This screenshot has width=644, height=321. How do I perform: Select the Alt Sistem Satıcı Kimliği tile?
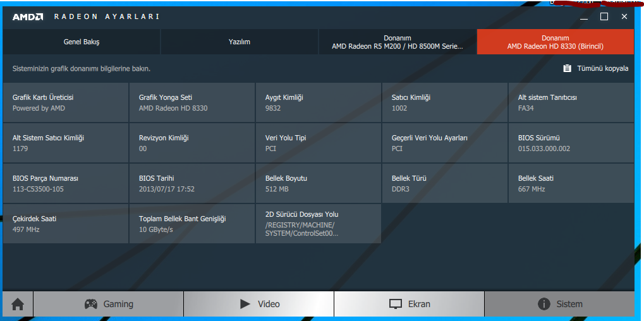[66, 143]
